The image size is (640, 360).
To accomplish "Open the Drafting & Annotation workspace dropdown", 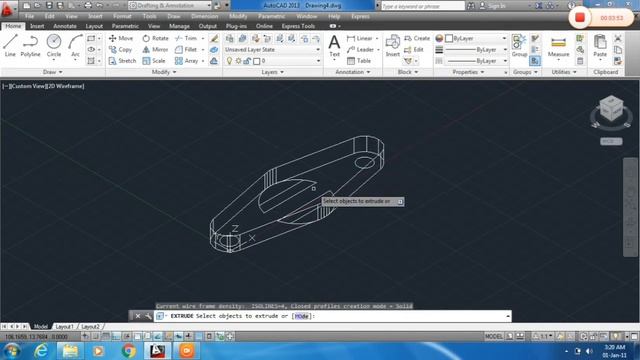I will 170,6.
